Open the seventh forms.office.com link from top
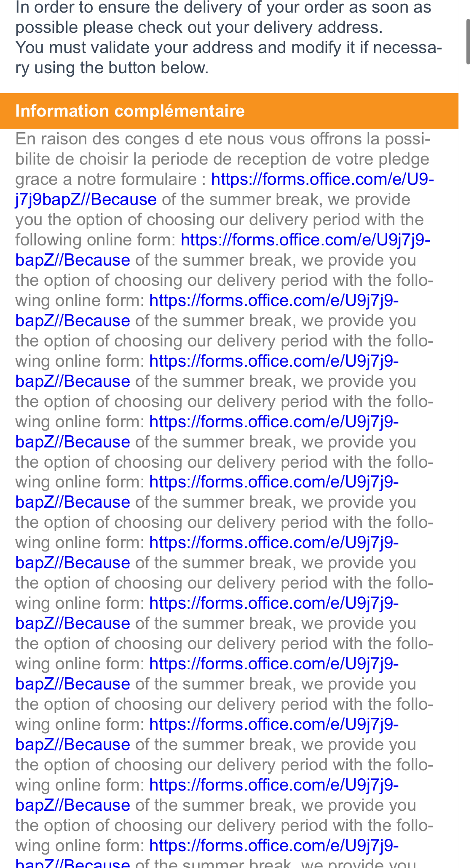474x868 pixels. click(274, 543)
